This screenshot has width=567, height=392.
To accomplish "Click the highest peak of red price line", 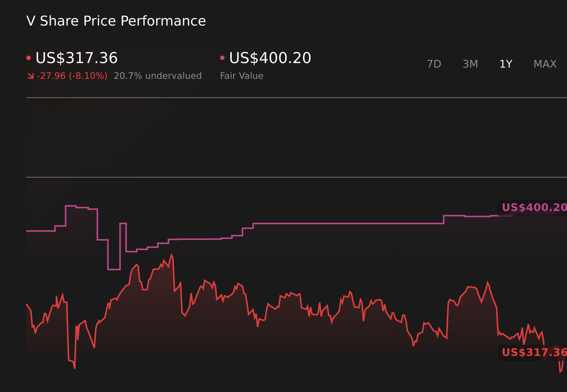I will coord(172,255).
